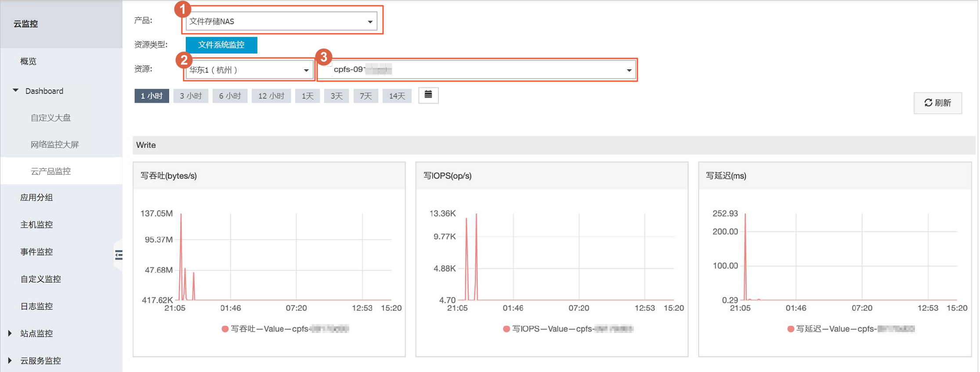This screenshot has height=372, width=980.
Task: Select the 1天 time range
Action: (x=307, y=96)
